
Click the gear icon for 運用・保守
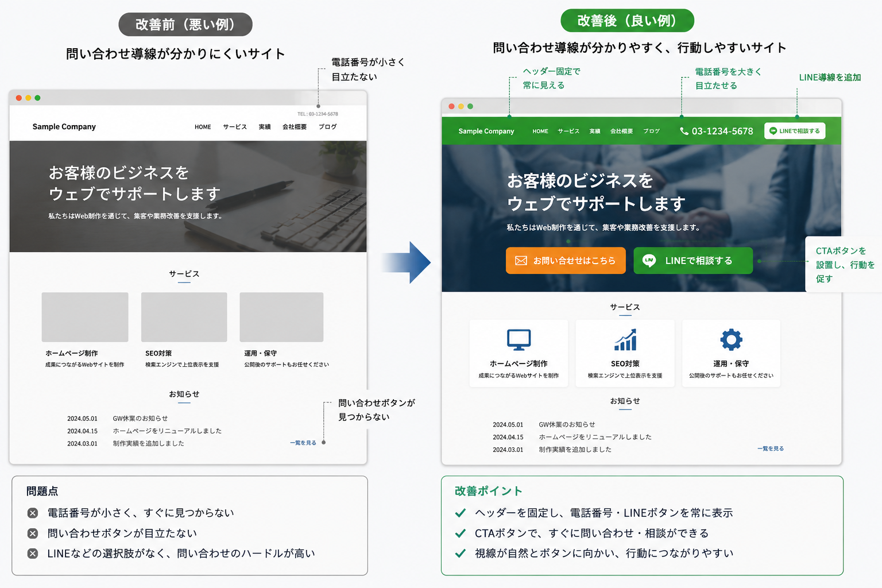pos(732,339)
